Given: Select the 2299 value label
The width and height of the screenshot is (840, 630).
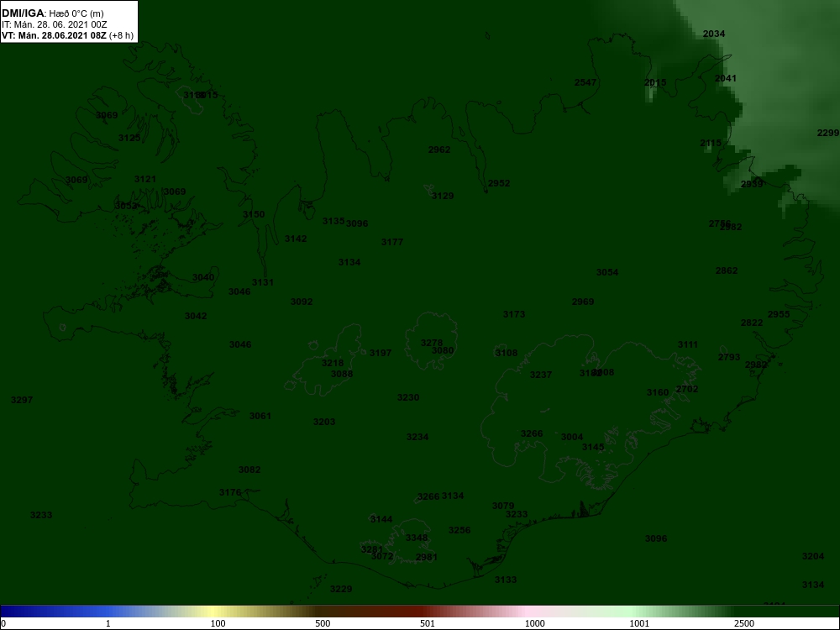Looking at the screenshot, I should (x=827, y=133).
